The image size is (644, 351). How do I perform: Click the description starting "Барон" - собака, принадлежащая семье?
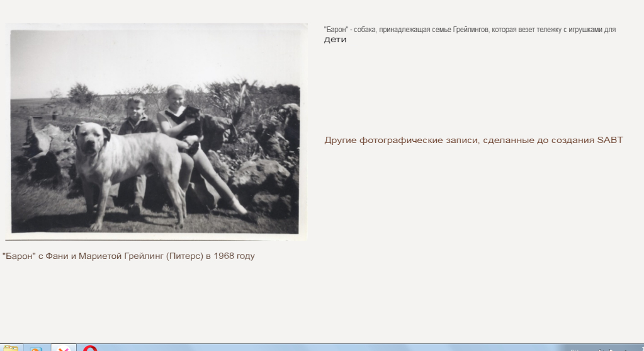click(x=470, y=30)
